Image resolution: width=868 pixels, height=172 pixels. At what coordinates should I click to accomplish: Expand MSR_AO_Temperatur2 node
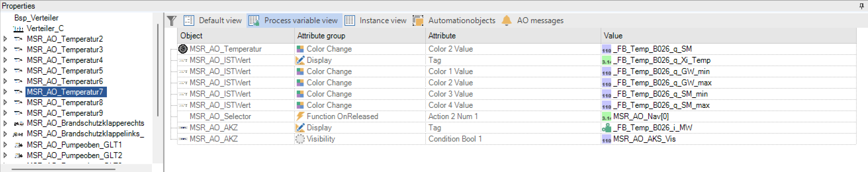[5, 39]
